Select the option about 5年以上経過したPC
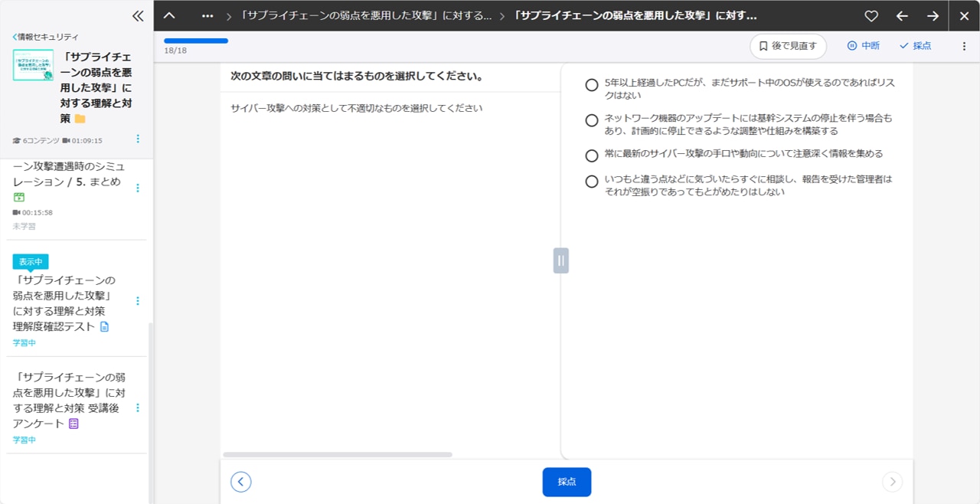 (x=592, y=85)
